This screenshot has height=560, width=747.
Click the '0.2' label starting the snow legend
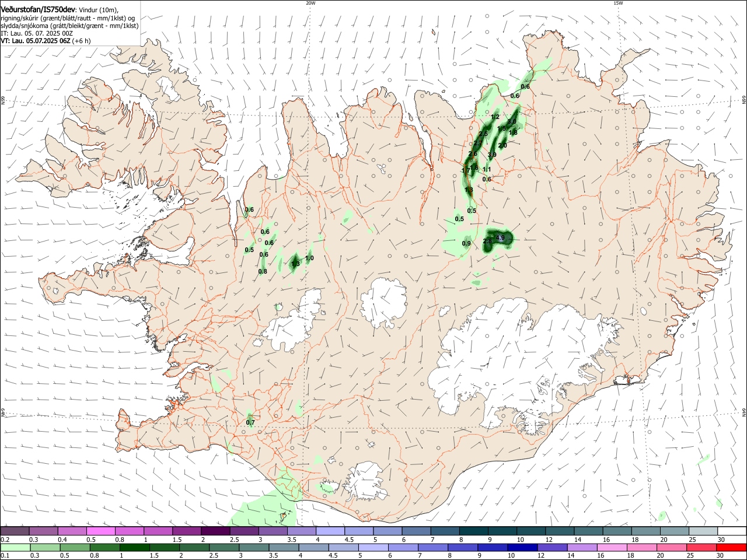pyautogui.click(x=5, y=540)
